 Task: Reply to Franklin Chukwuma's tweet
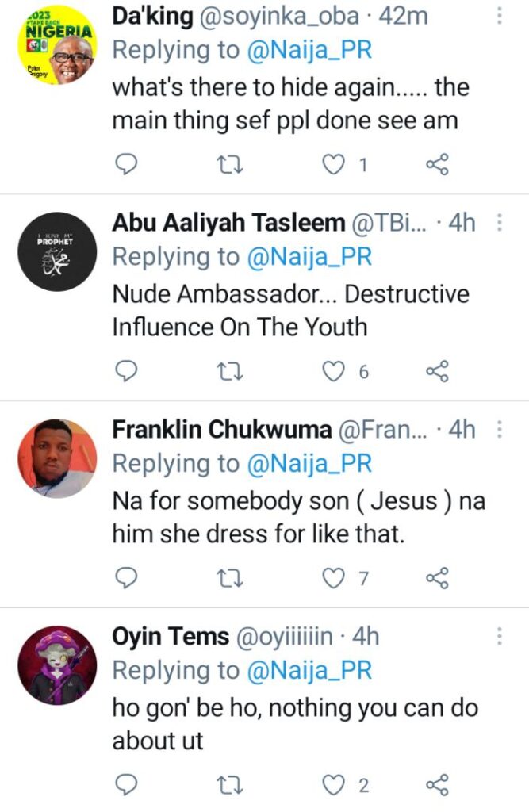(x=127, y=578)
